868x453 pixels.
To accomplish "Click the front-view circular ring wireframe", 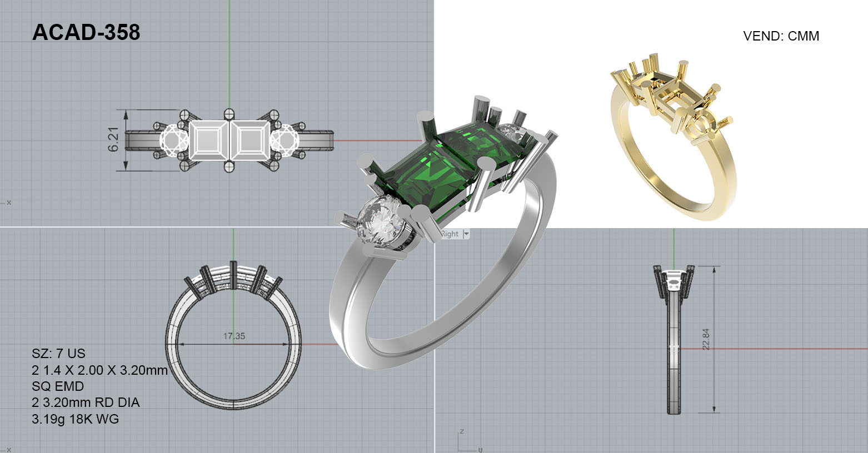I will 233,335.
